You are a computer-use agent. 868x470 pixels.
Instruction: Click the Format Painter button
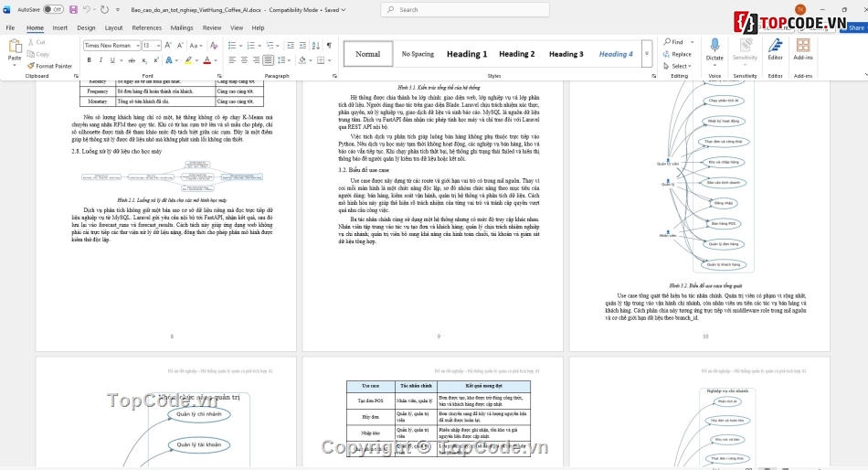click(x=50, y=66)
